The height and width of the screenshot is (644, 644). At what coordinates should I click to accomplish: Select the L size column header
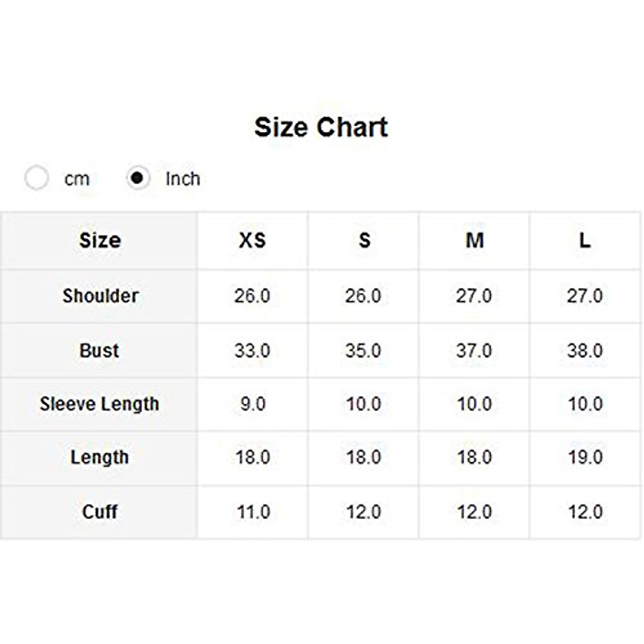pos(585,240)
